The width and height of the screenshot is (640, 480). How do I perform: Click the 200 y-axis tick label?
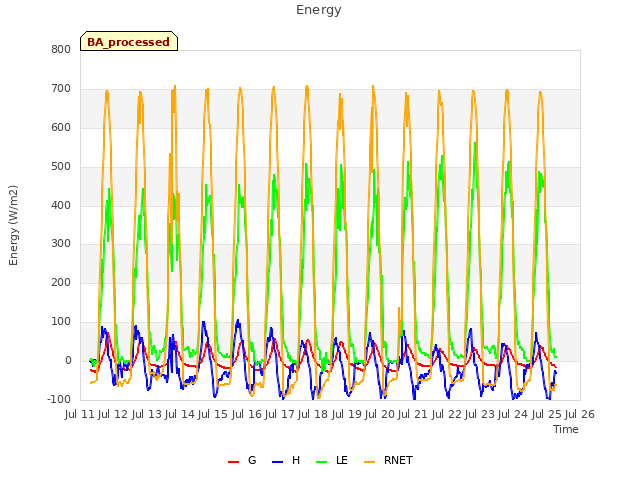coord(61,282)
